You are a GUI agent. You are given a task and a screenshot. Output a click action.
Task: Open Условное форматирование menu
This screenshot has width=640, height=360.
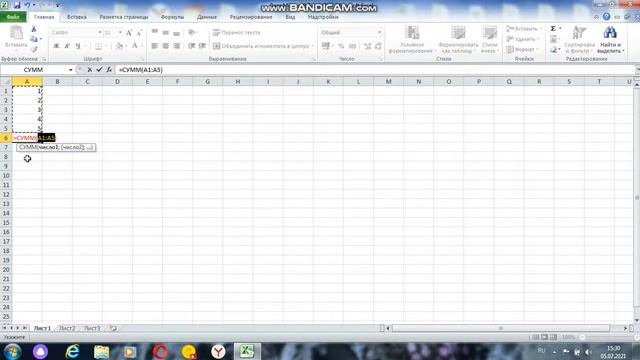click(x=411, y=39)
